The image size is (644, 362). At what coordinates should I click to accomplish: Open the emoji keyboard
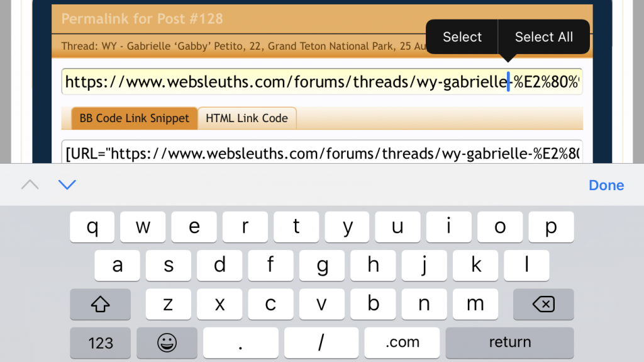[x=167, y=342]
